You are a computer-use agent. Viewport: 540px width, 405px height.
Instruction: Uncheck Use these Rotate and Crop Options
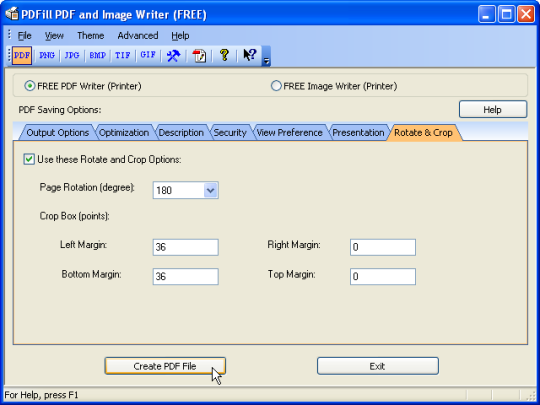(x=29, y=159)
